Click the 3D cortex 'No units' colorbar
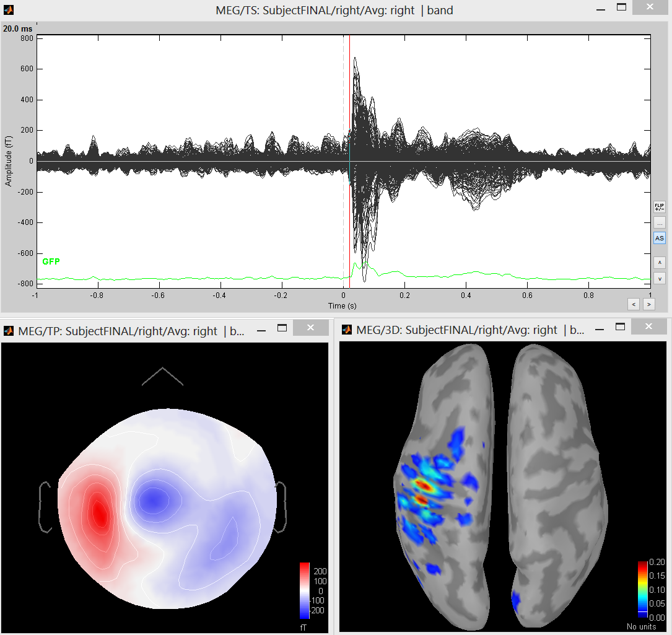Image resolution: width=672 pixels, height=635 pixels. [642, 590]
